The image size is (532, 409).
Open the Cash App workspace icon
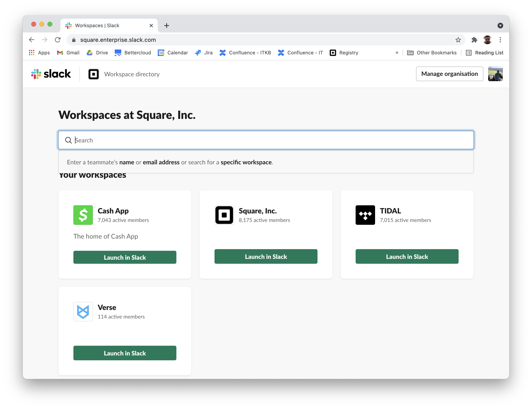coord(83,215)
